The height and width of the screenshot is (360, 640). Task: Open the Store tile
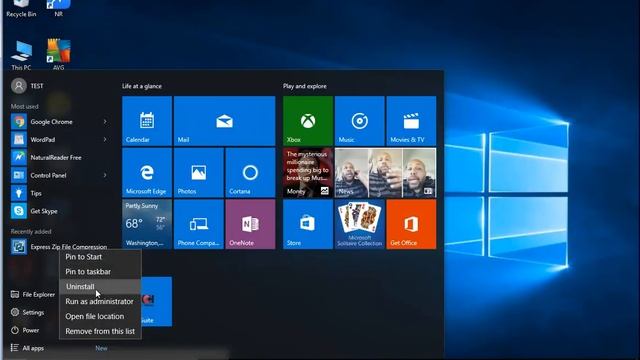click(308, 224)
